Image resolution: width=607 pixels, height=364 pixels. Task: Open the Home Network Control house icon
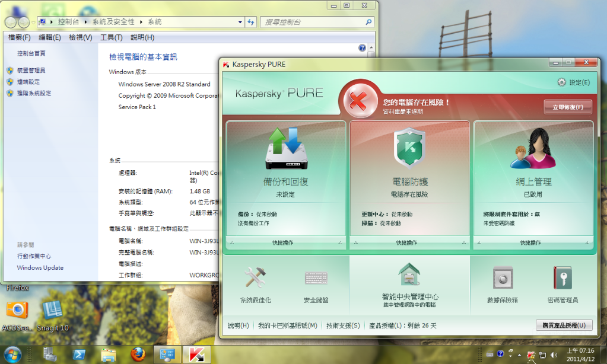click(x=409, y=274)
